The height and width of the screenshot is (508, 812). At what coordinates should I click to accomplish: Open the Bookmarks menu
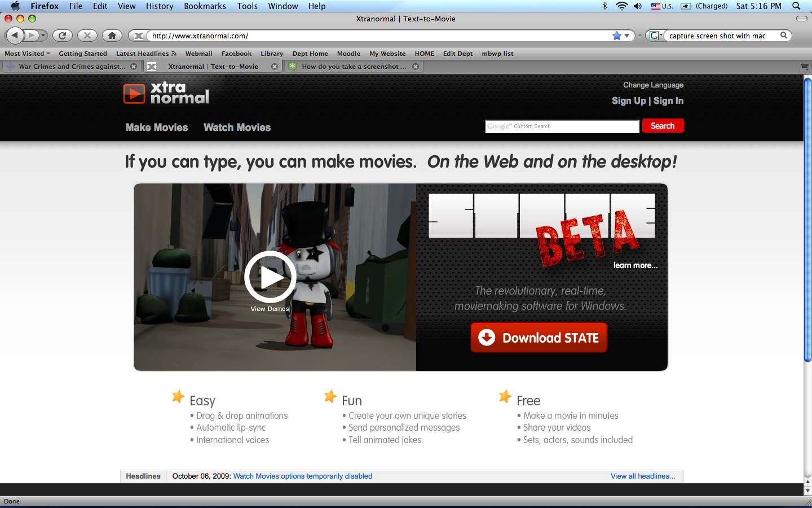205,6
